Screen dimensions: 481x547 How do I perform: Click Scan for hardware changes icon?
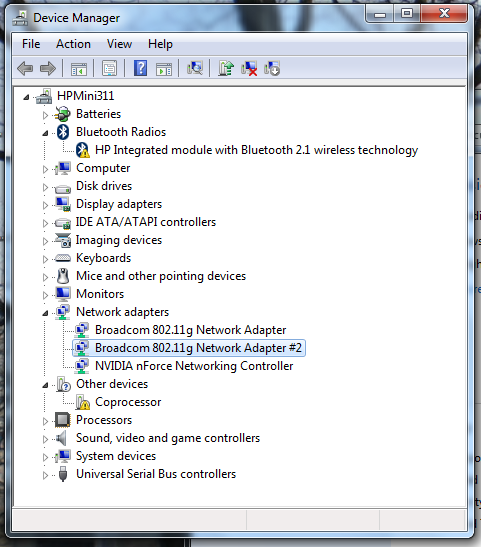[195, 68]
